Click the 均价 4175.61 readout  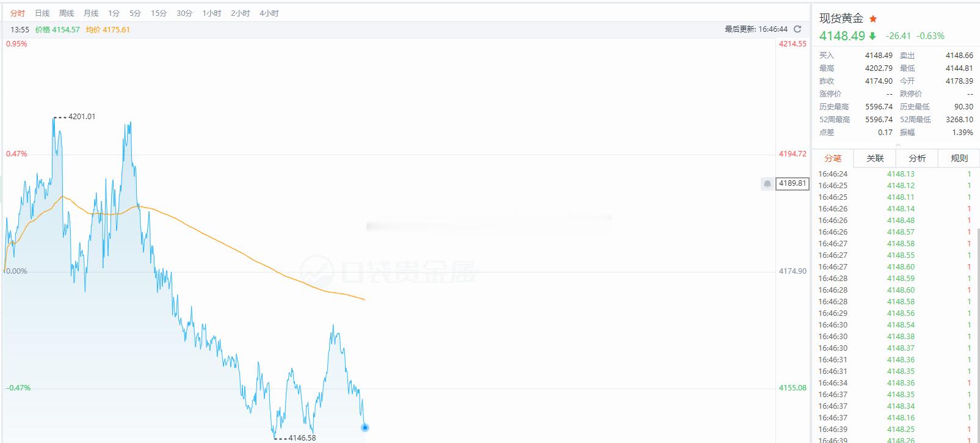click(107, 29)
